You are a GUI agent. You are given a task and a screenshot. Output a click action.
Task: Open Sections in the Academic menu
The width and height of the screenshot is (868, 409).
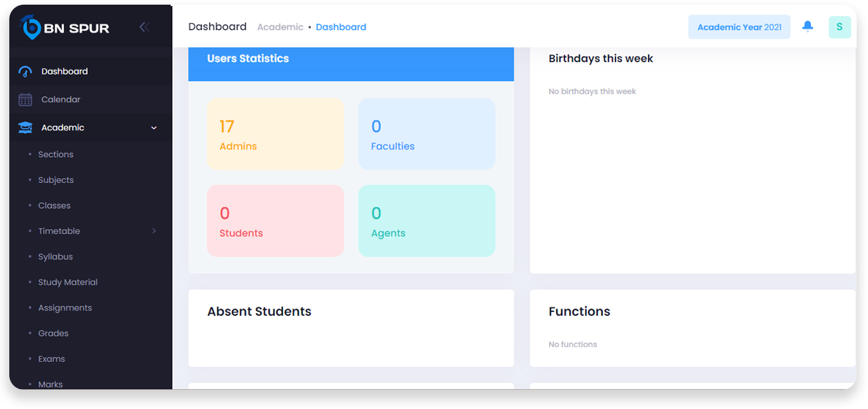56,154
